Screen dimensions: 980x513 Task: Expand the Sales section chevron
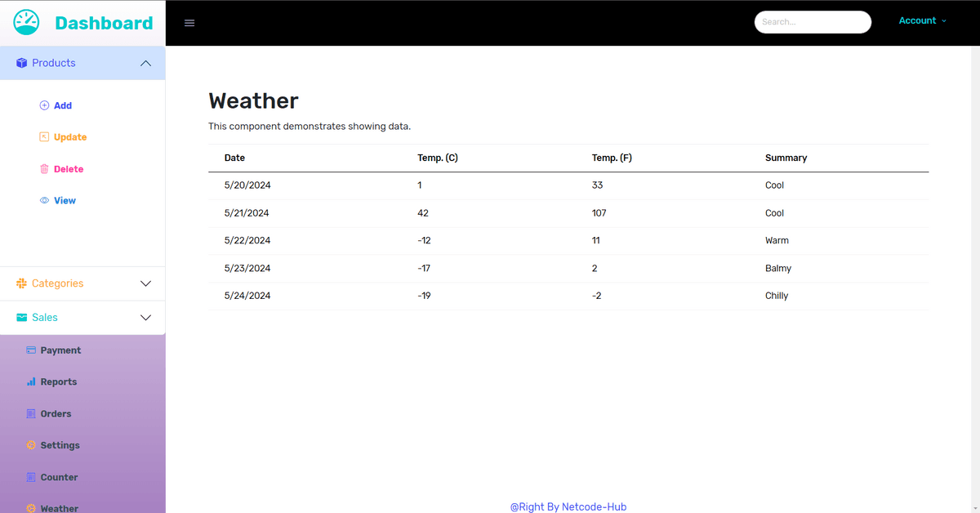tap(145, 318)
